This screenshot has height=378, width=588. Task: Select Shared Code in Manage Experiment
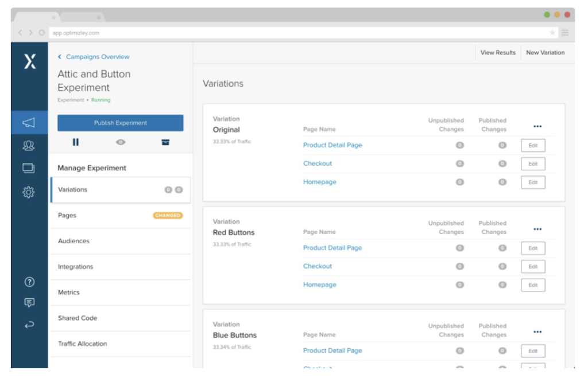tap(121, 318)
